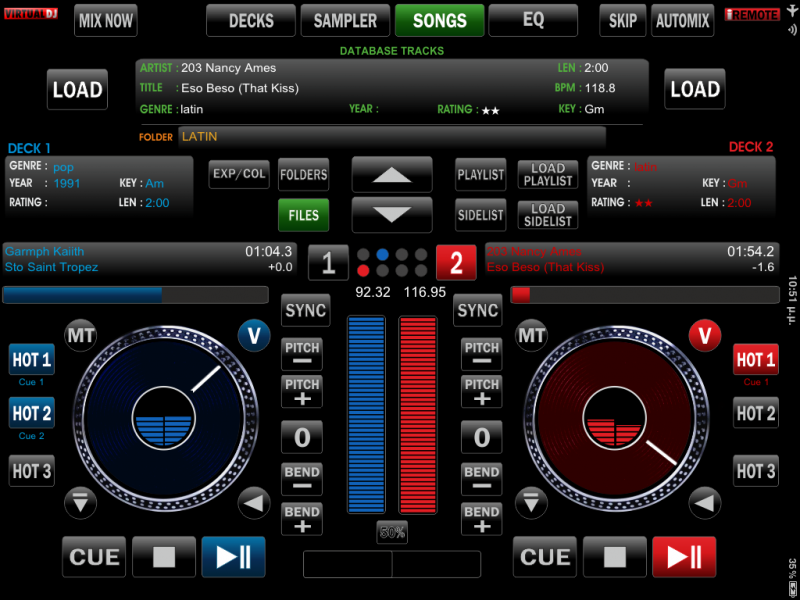Switch to the DECKS tab
This screenshot has height=600, width=800.
coord(251,20)
